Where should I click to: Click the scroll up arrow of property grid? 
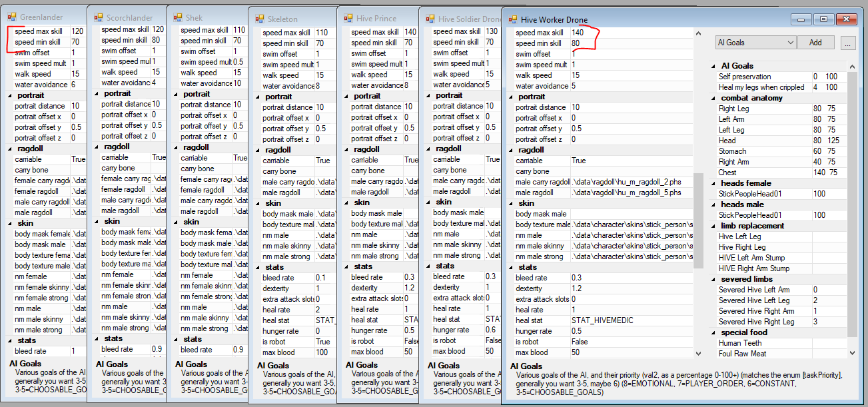pyautogui.click(x=698, y=33)
